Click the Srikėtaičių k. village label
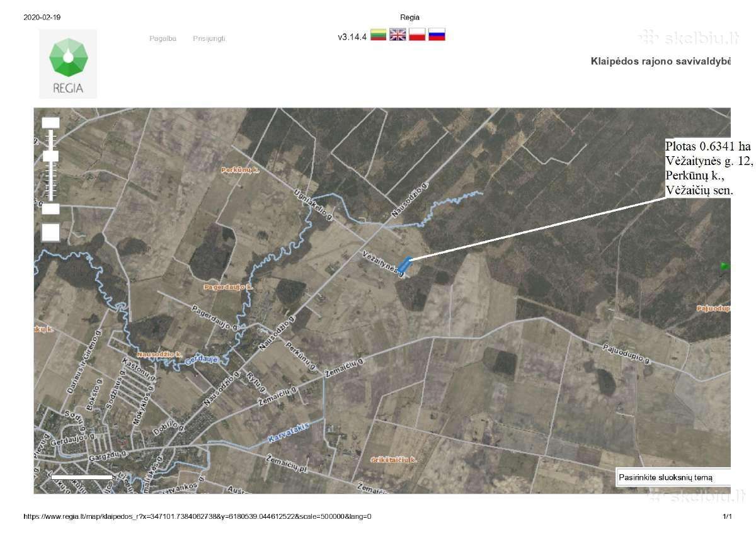 394,460
